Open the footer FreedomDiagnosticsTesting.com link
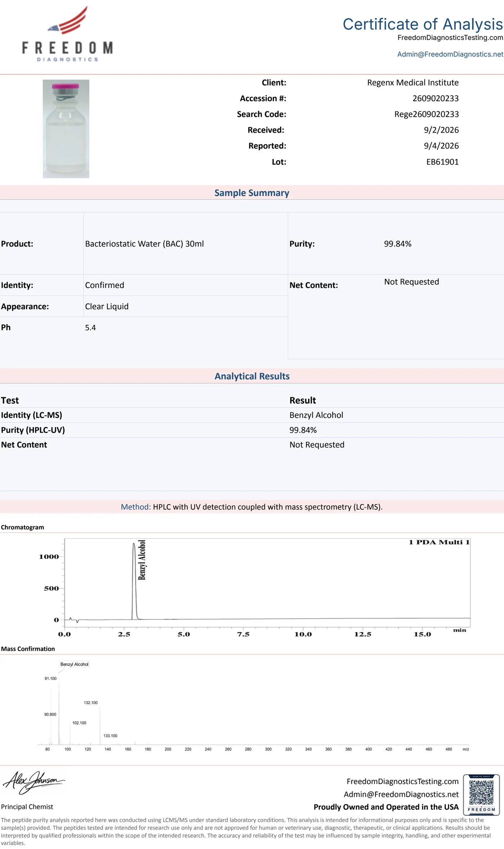 (x=402, y=781)
